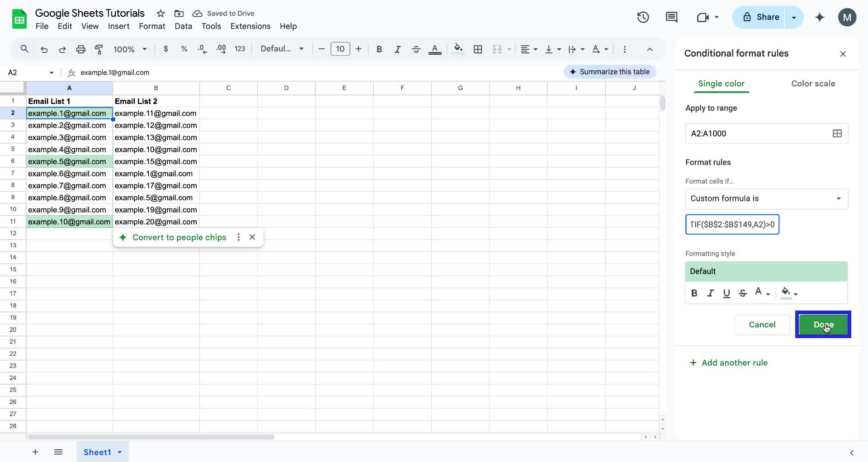Expand the Share options arrow

[794, 17]
